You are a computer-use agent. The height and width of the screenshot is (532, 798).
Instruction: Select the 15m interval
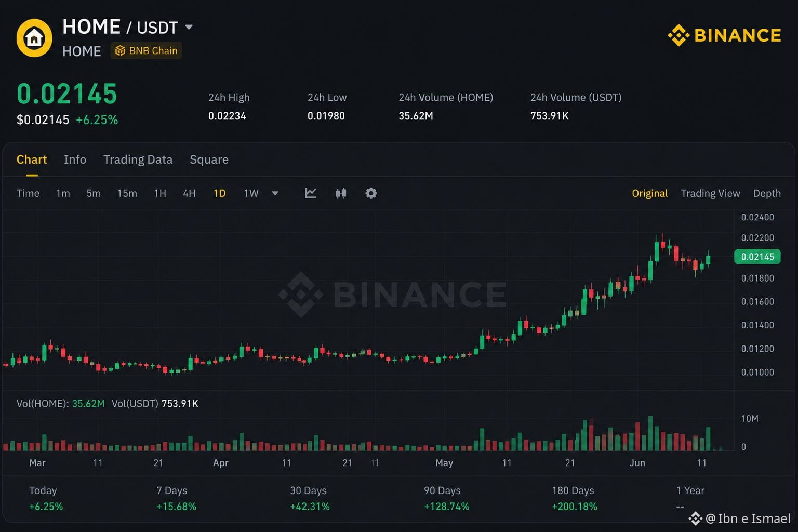(127, 193)
